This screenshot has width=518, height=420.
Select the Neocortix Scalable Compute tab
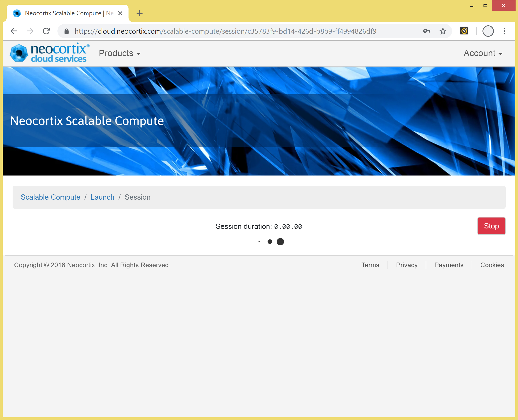tap(65, 13)
